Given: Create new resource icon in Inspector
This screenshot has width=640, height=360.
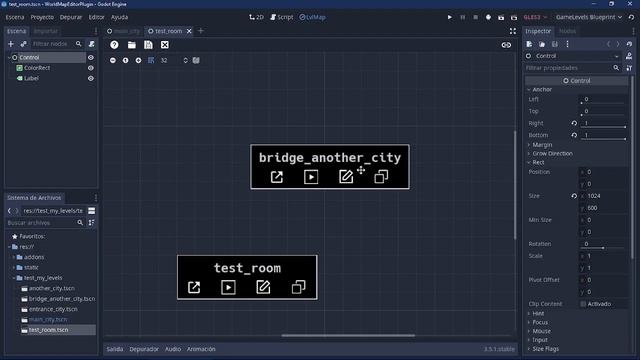Looking at the screenshot, I should coord(529,44).
